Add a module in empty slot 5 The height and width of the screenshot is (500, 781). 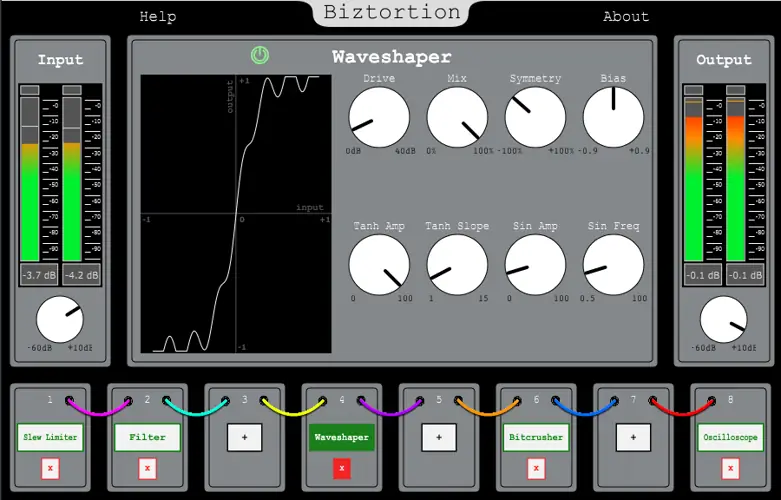pos(438,437)
